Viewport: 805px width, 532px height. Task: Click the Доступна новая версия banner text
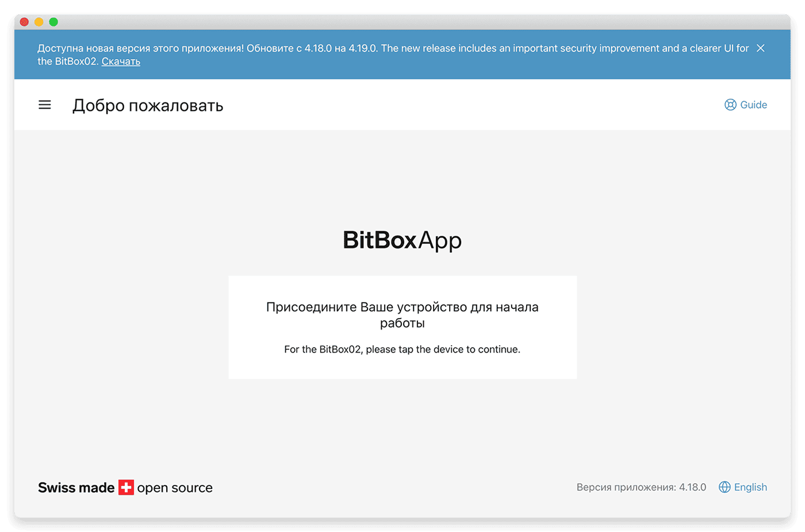pos(393,55)
